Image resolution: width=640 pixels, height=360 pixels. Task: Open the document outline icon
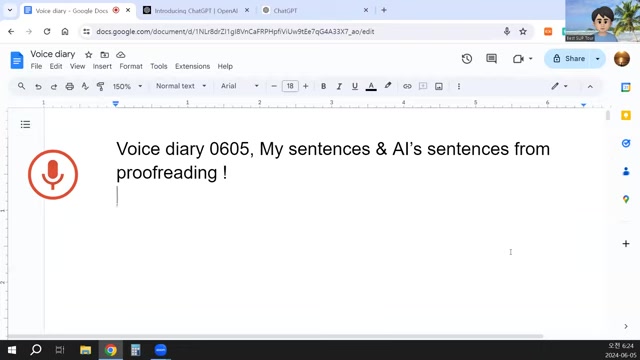(25, 124)
